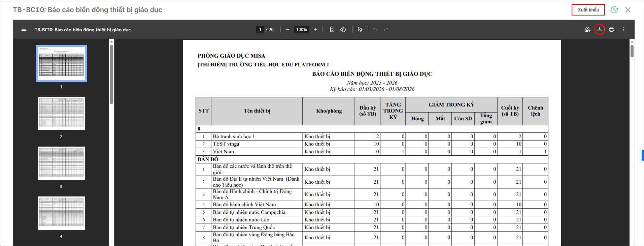Click the 'Mất' column header
This screenshot has width=644, height=246.
[440, 119]
